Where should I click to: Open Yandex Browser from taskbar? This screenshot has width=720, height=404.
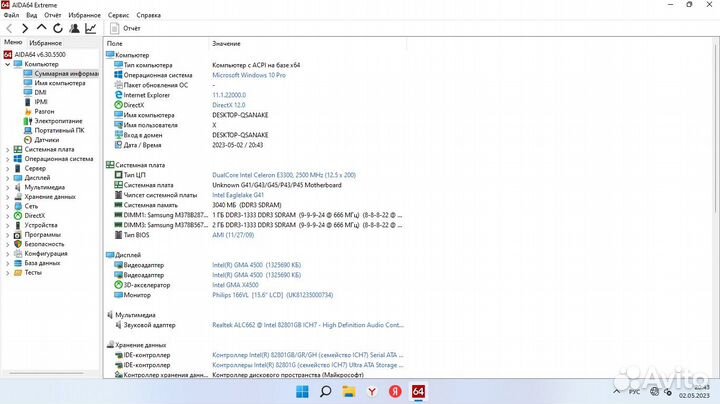pos(372,392)
